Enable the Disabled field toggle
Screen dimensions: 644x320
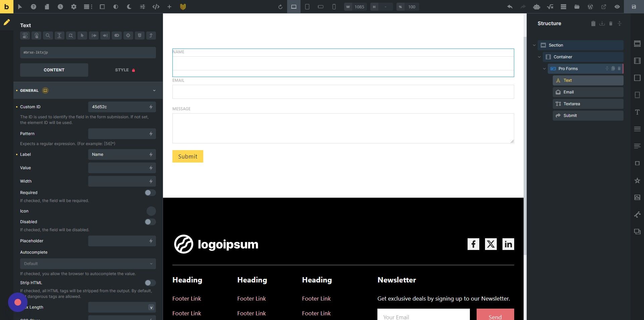click(150, 222)
